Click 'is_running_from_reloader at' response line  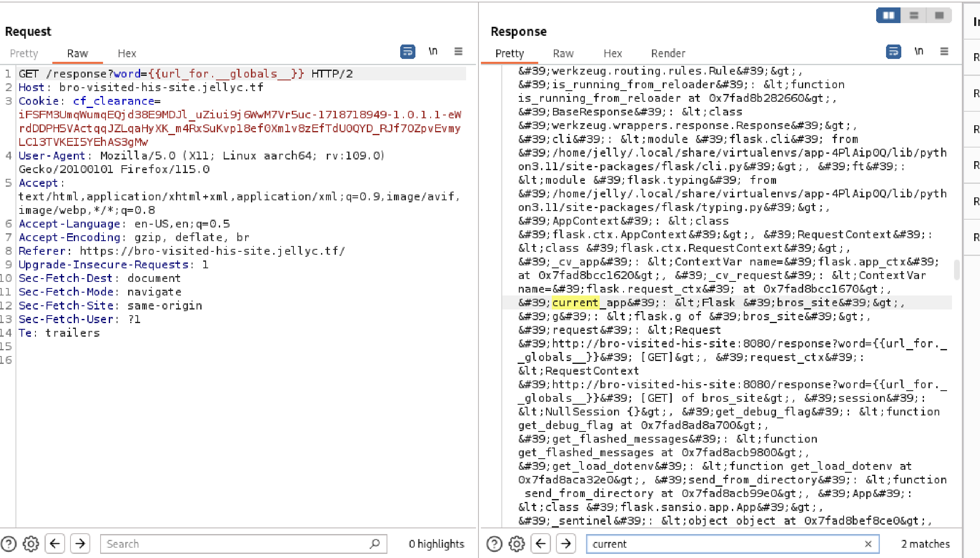click(678, 98)
